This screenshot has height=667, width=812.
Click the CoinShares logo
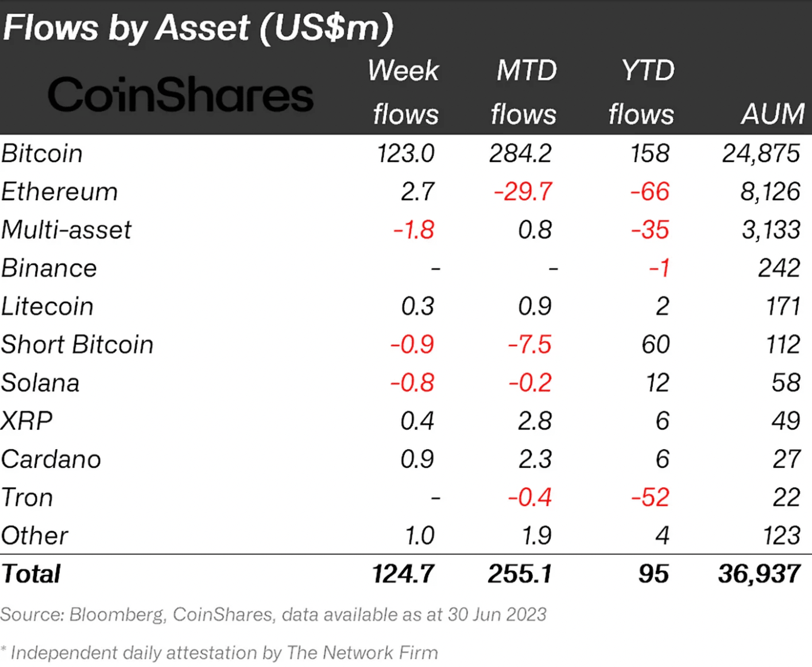point(180,95)
